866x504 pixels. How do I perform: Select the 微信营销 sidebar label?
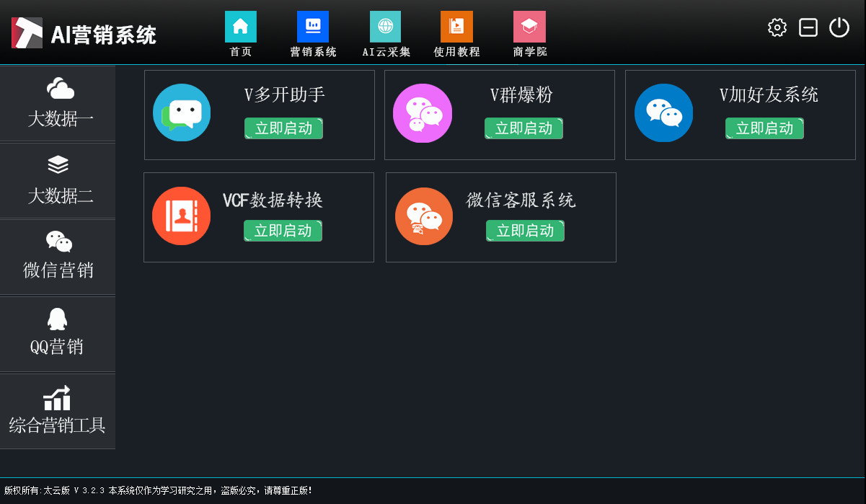[58, 271]
